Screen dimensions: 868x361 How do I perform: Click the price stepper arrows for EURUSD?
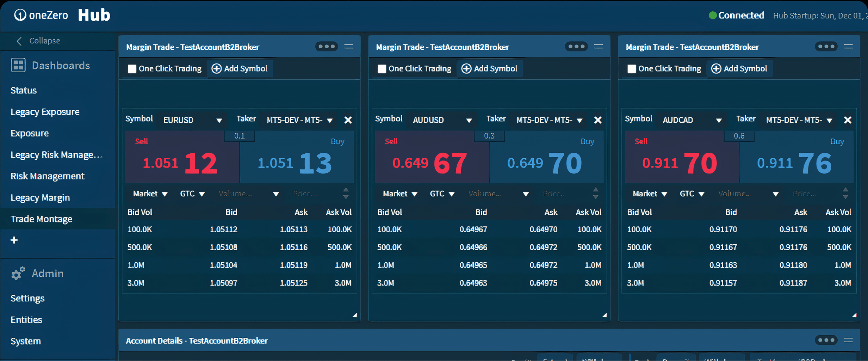(346, 194)
